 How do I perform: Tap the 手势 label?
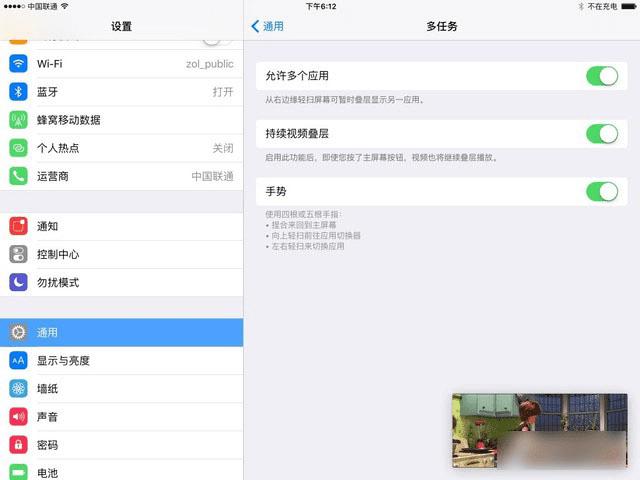(276, 192)
